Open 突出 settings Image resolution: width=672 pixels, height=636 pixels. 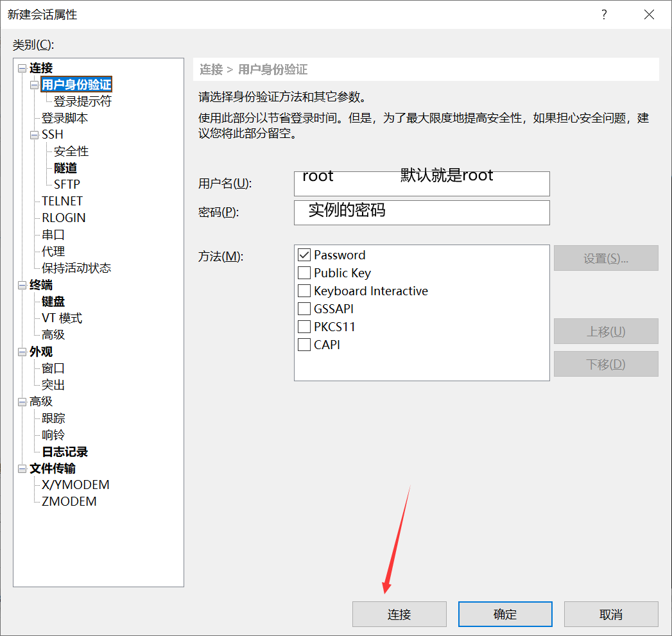[53, 386]
